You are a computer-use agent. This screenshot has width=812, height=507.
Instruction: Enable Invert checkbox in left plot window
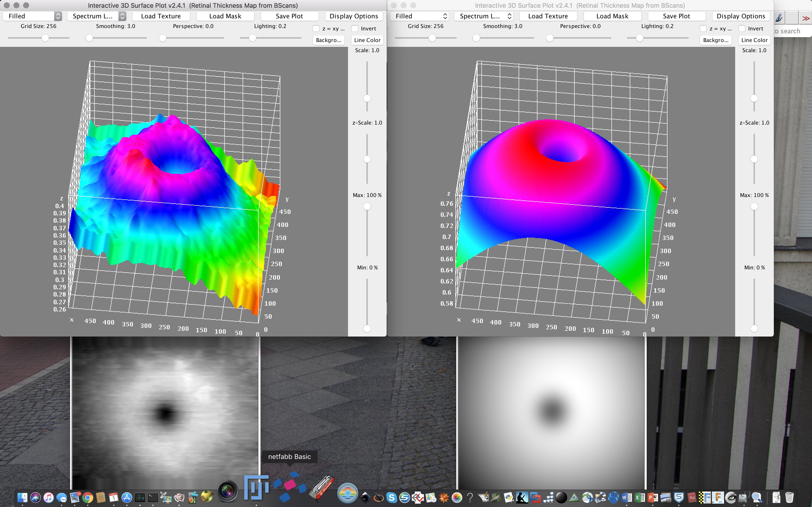[x=355, y=29]
